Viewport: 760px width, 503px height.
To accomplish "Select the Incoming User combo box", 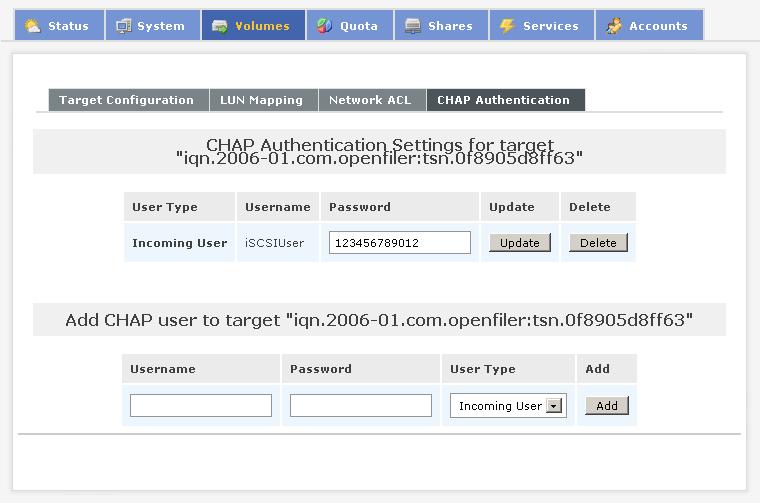I will tap(499, 406).
